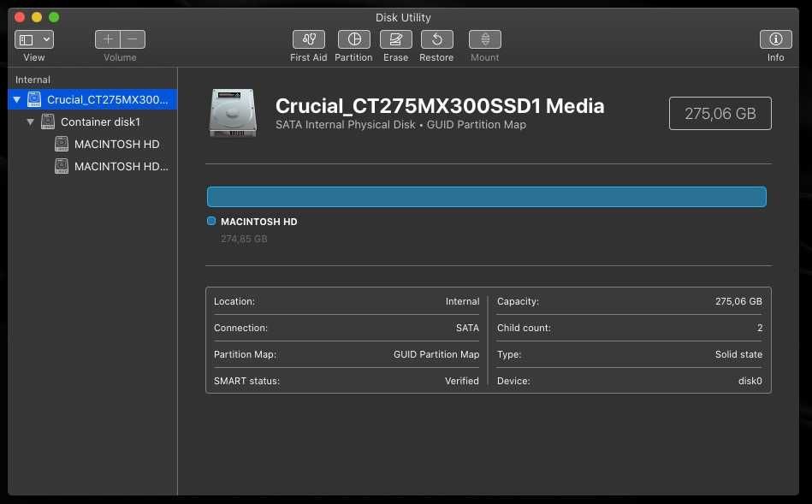This screenshot has height=504, width=812.
Task: Click the 275,06 GB capacity box
Action: coord(720,114)
